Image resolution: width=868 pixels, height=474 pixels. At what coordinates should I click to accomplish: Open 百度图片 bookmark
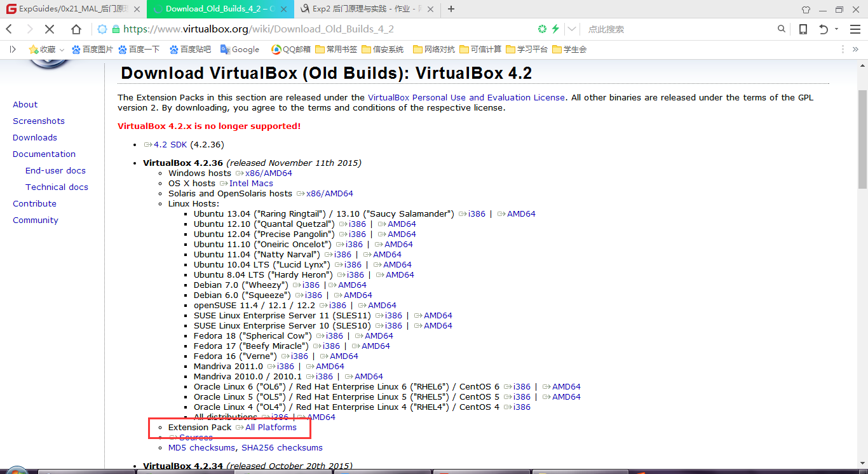(x=92, y=49)
